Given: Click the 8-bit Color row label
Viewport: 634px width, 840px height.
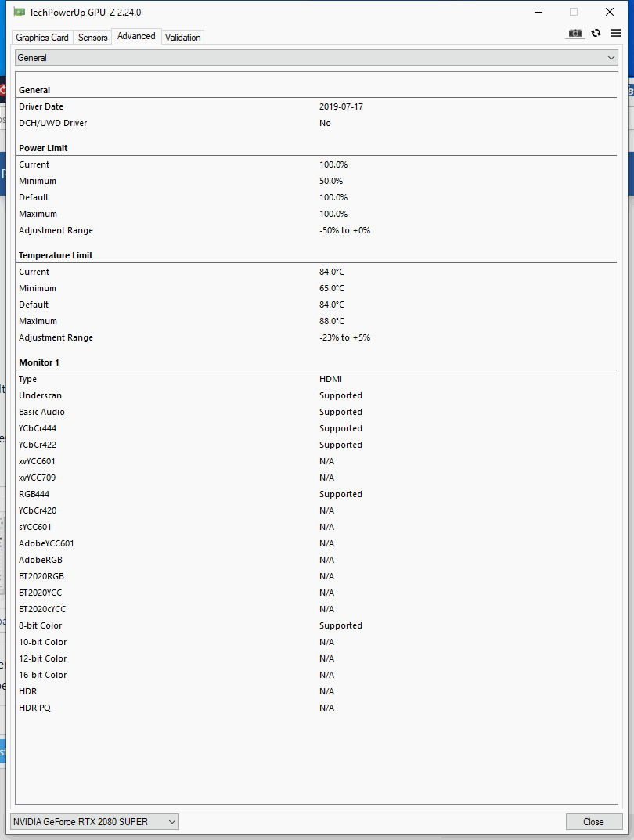Looking at the screenshot, I should click(x=40, y=625).
